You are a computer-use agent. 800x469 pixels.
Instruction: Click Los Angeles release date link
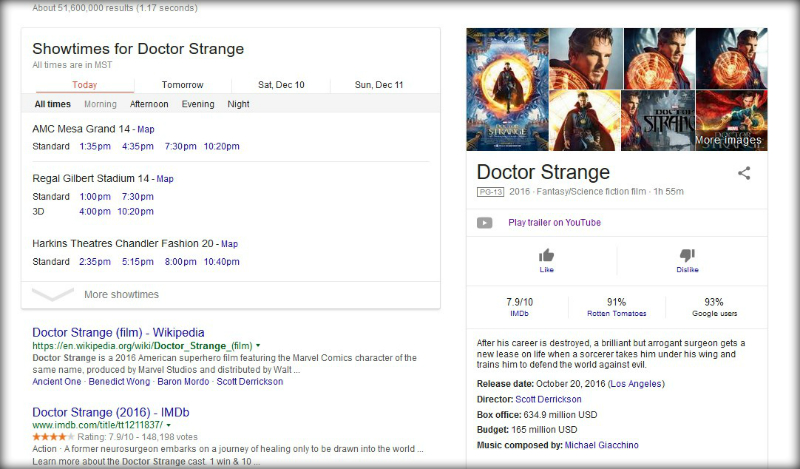tap(636, 384)
